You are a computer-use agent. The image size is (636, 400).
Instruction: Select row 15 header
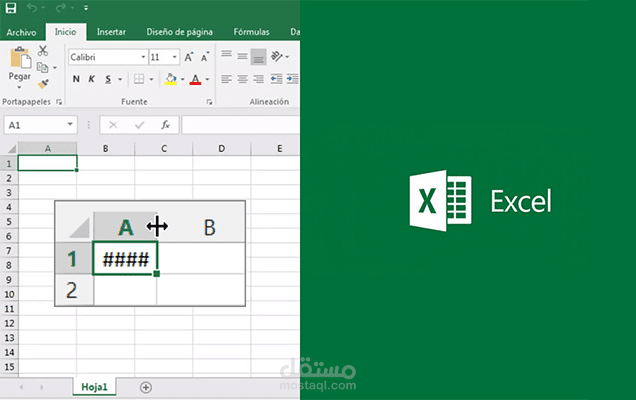(x=9, y=367)
